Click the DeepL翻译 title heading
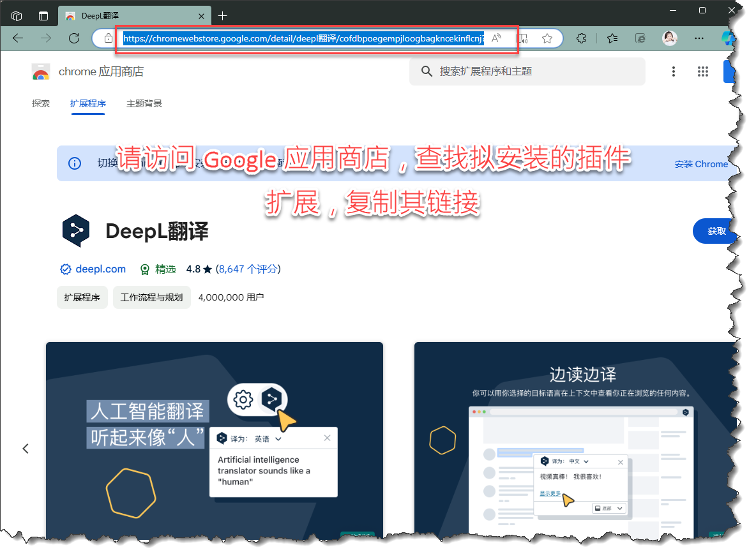This screenshot has width=756, height=559. pos(156,231)
